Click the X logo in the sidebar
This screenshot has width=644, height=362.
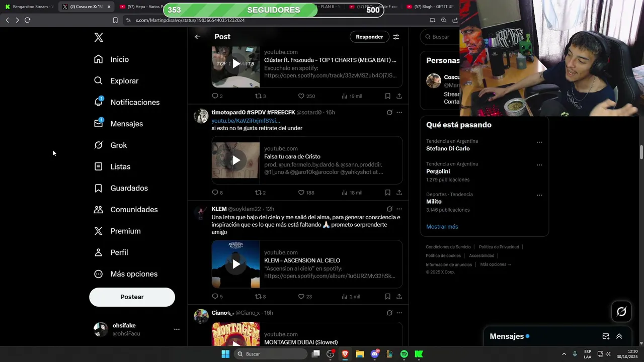pyautogui.click(x=99, y=38)
